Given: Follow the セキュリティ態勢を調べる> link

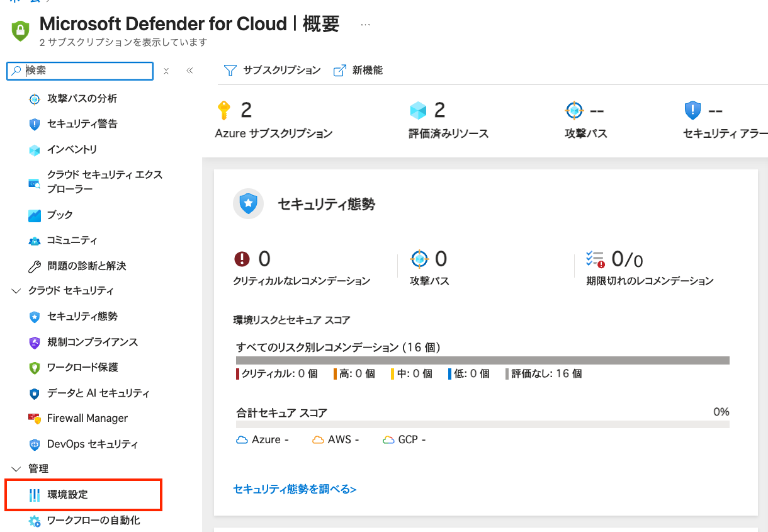Looking at the screenshot, I should [x=295, y=489].
